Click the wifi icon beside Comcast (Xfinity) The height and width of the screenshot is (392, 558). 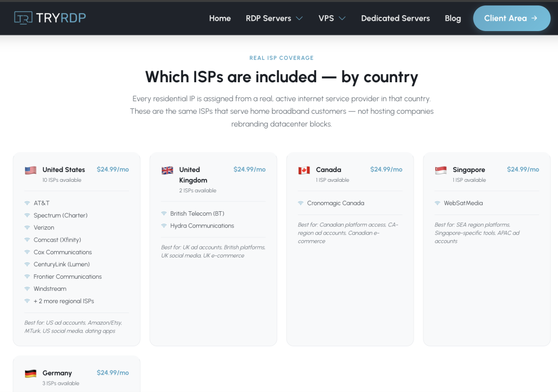coord(27,240)
